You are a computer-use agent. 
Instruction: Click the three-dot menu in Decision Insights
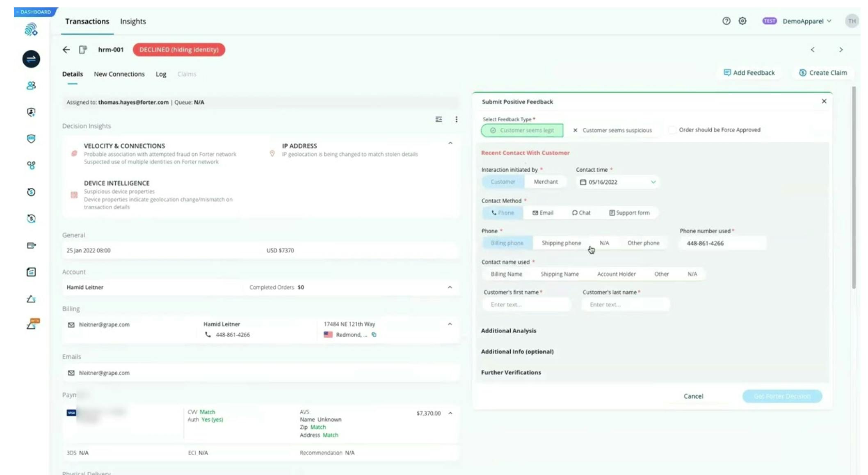pos(456,119)
